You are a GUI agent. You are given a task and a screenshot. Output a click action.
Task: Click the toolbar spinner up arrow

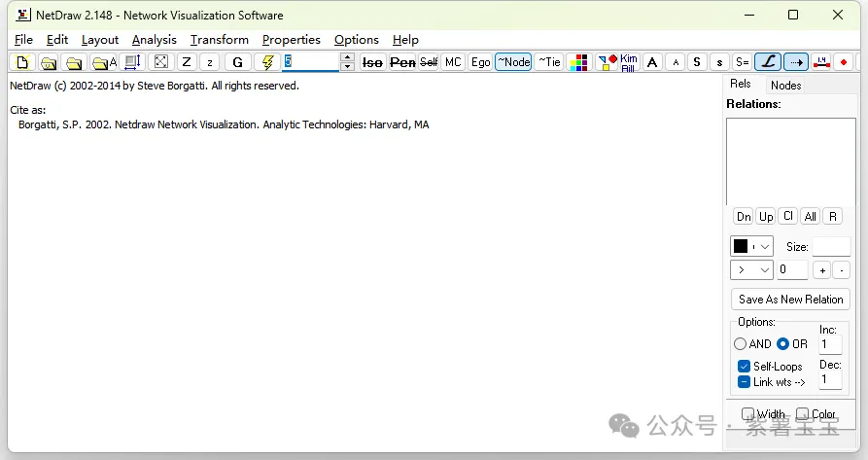pyautogui.click(x=347, y=57)
